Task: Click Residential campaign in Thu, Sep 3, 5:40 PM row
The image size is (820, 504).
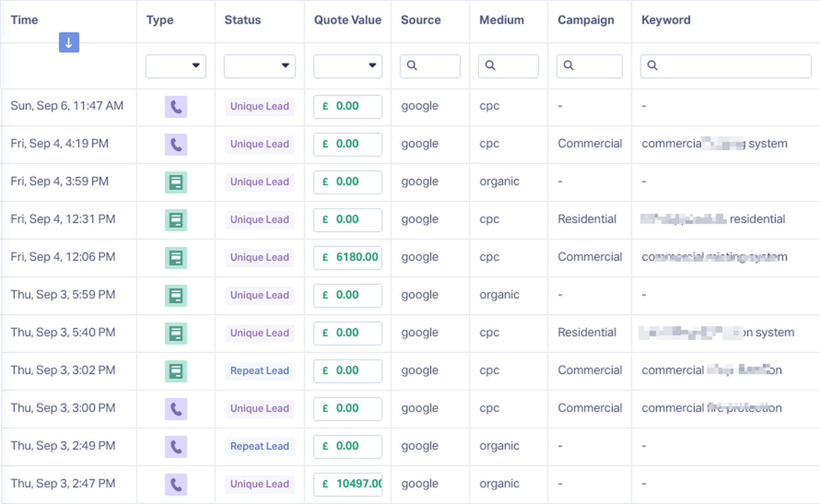Action: pyautogui.click(x=587, y=333)
